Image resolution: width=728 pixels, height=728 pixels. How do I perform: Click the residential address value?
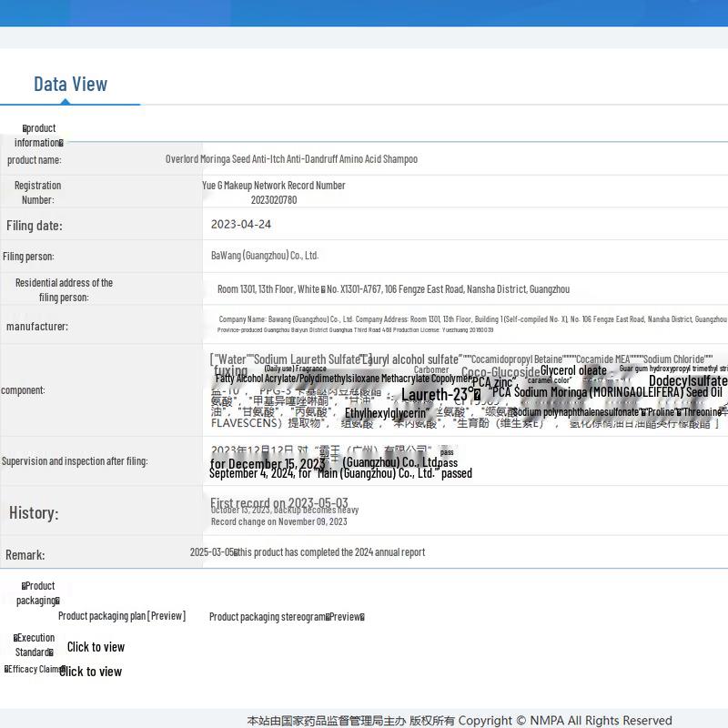tap(393, 289)
